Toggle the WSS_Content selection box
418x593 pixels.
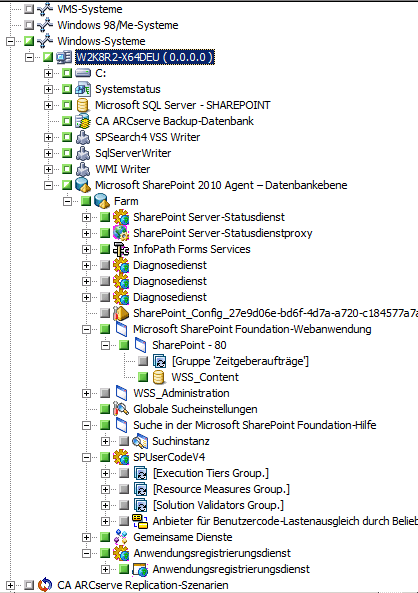(143, 377)
